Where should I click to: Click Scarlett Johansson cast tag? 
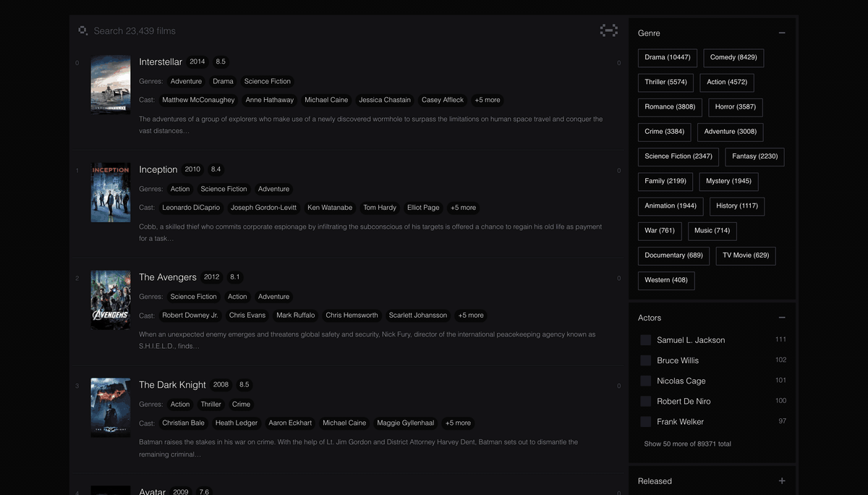[418, 316]
